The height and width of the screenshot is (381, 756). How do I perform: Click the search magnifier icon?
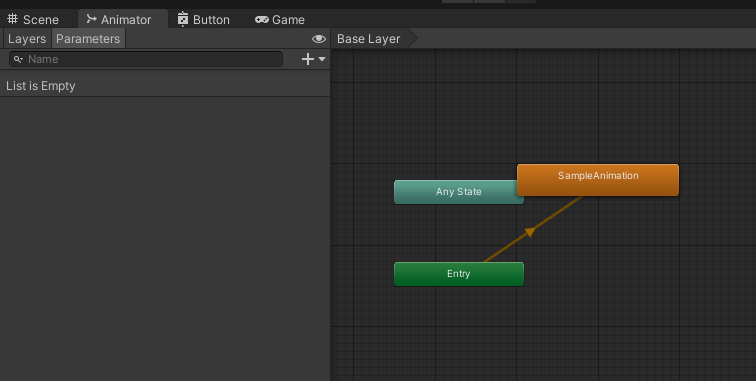click(x=18, y=59)
